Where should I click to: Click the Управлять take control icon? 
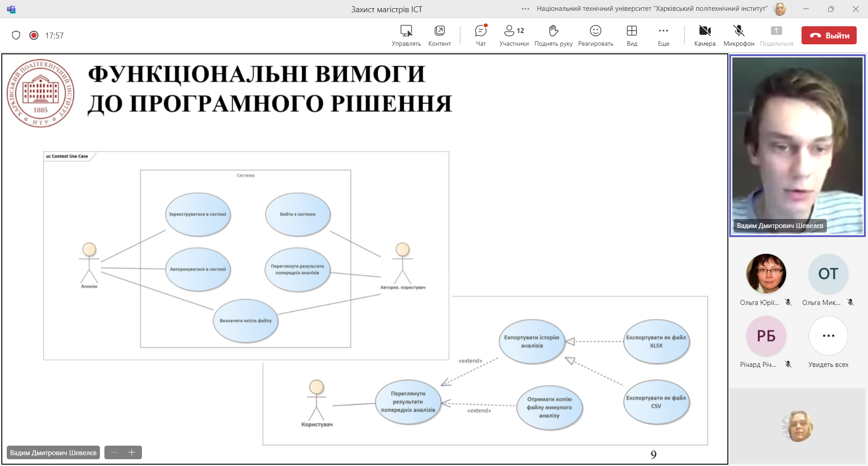coord(406,35)
